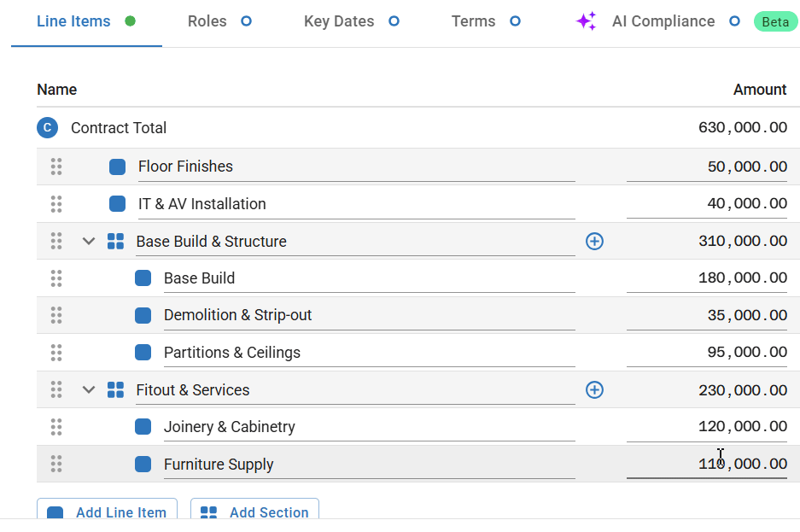Viewport: 800px width, 532px height.
Task: Grab the drag handle for Floor Finishes
Action: pyautogui.click(x=56, y=167)
